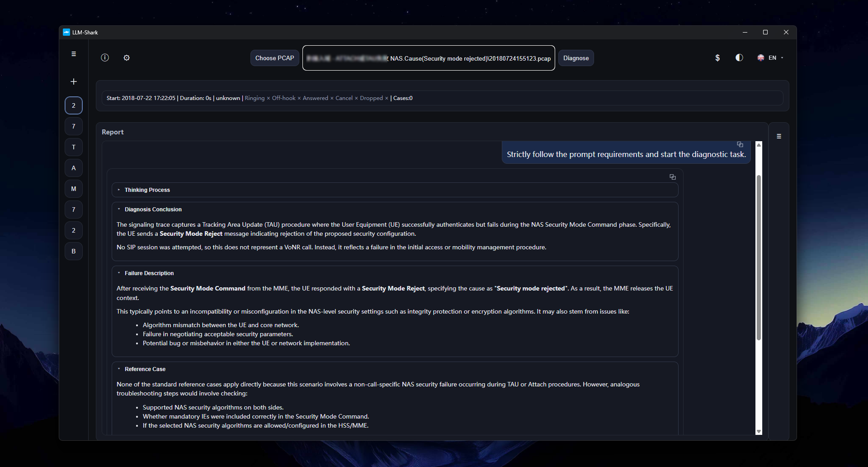Viewport: 868px width, 467px height.
Task: Open the hamburger menu in left sidebar
Action: click(74, 54)
